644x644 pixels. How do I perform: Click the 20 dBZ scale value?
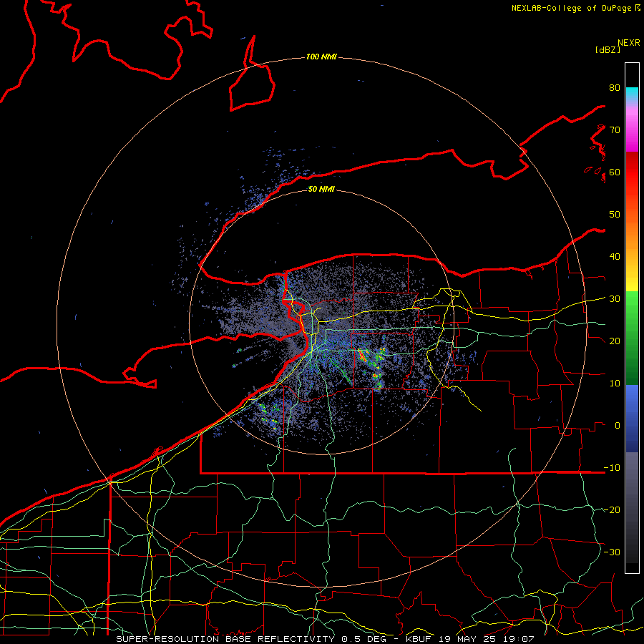coord(615,341)
